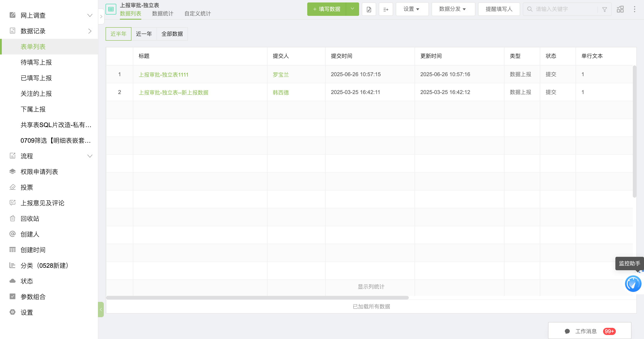
Task: Select 共享表SQL片改造-私有 item
Action: tap(49, 125)
